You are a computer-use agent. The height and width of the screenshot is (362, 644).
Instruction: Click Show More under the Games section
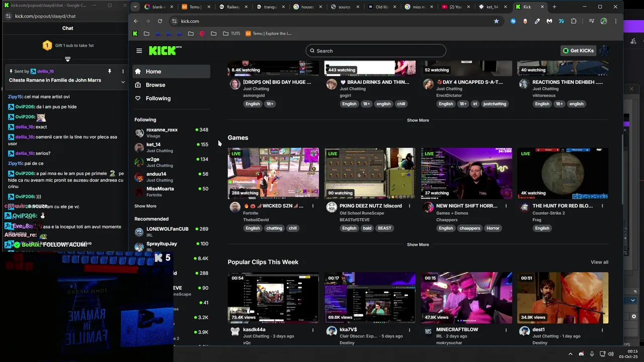point(418,244)
